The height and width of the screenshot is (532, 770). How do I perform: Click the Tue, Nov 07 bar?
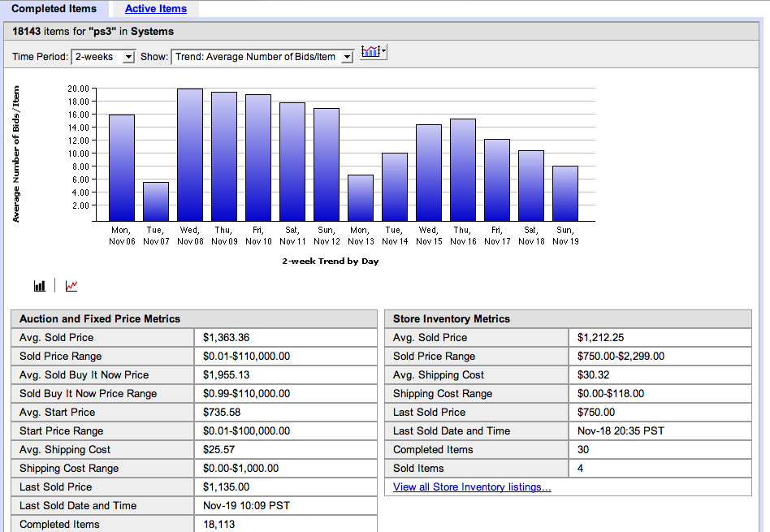(x=156, y=202)
